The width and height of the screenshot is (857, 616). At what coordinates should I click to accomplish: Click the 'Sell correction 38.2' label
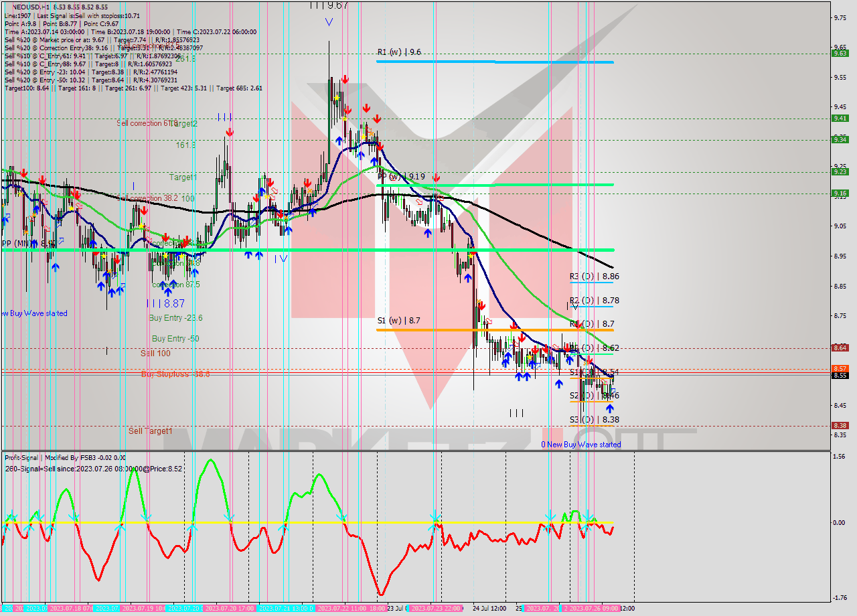pos(147,198)
